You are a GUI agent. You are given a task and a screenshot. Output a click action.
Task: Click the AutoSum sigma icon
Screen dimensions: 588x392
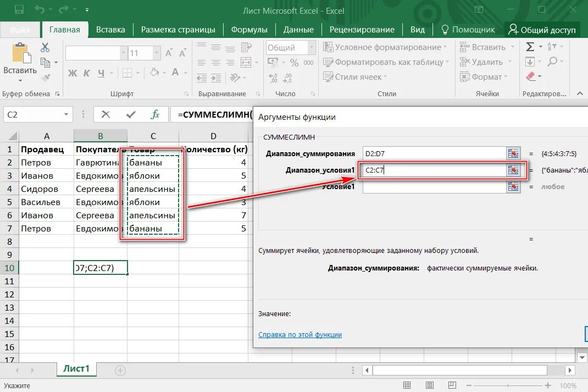coord(530,47)
